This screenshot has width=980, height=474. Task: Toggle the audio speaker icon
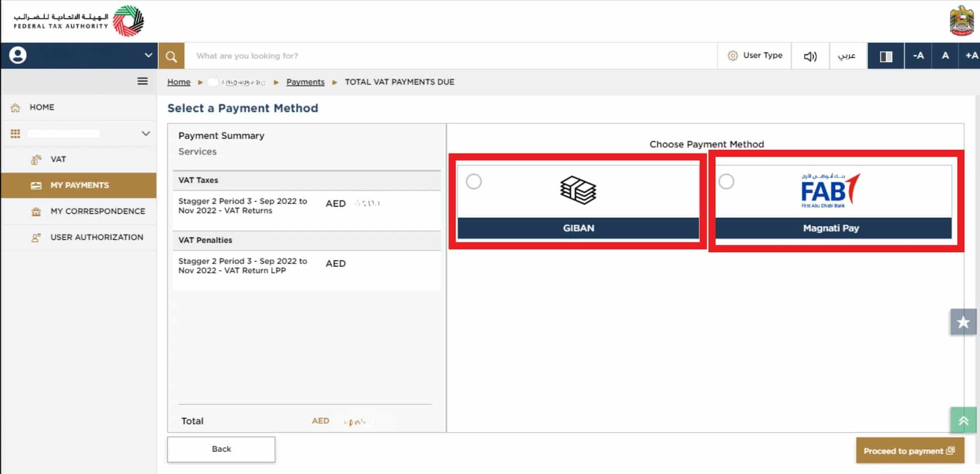click(810, 56)
